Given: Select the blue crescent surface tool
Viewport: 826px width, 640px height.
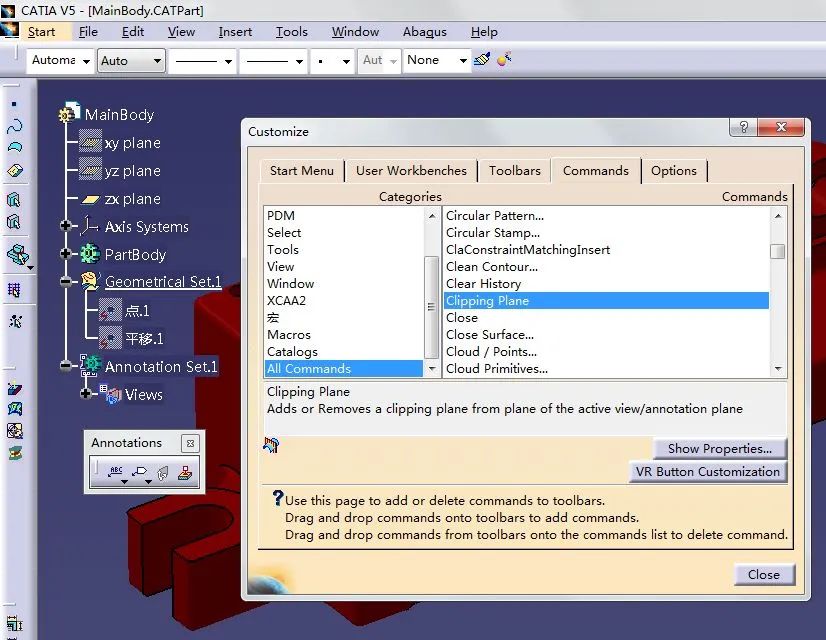Looking at the screenshot, I should [x=15, y=147].
